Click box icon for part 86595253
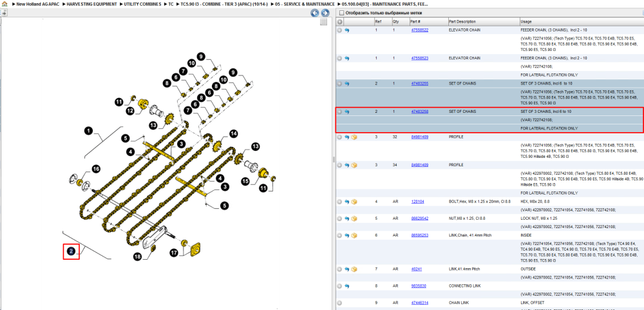This screenshot has height=310, width=644. tap(354, 236)
